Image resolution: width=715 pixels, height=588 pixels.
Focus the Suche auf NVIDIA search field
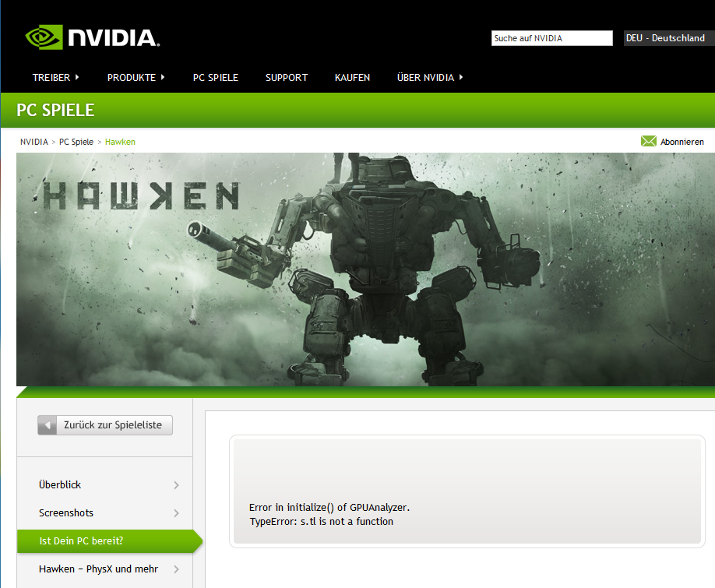551,38
